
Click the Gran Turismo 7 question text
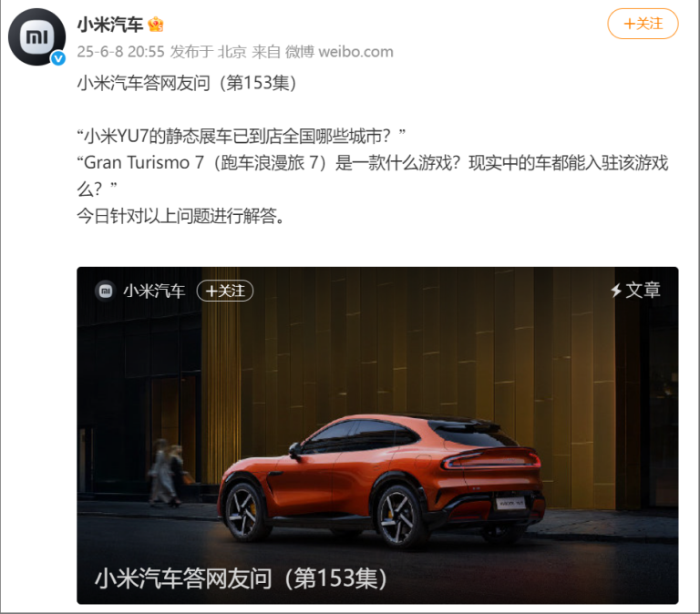coord(372,176)
